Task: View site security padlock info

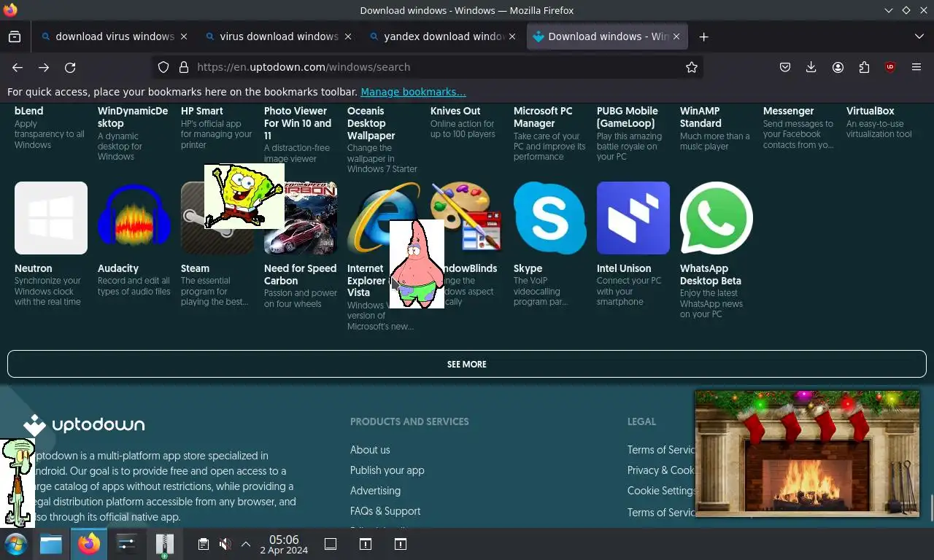Action: 184,67
